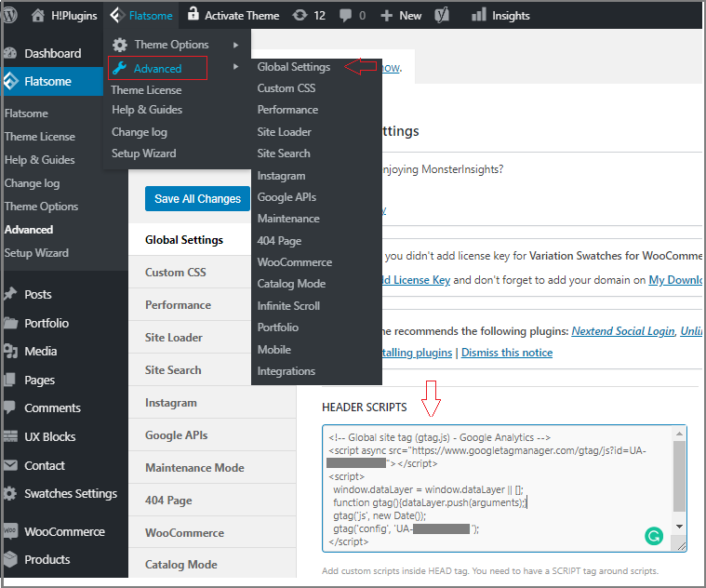
Task: Expand the Advanced submenu arrow
Action: point(235,67)
